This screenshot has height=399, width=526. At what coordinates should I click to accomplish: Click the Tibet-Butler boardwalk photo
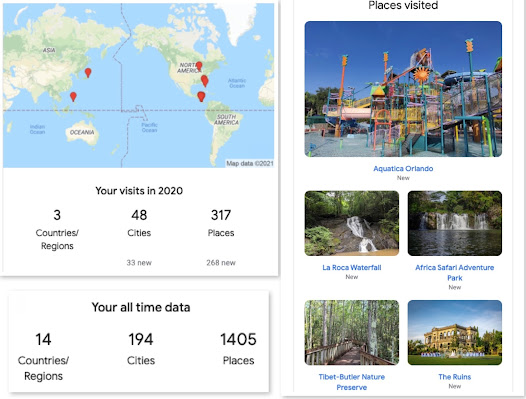[x=352, y=333]
